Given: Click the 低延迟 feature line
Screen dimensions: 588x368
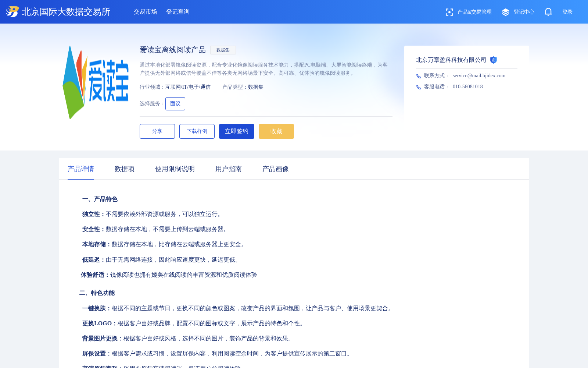Looking at the screenshot, I should click(162, 260).
